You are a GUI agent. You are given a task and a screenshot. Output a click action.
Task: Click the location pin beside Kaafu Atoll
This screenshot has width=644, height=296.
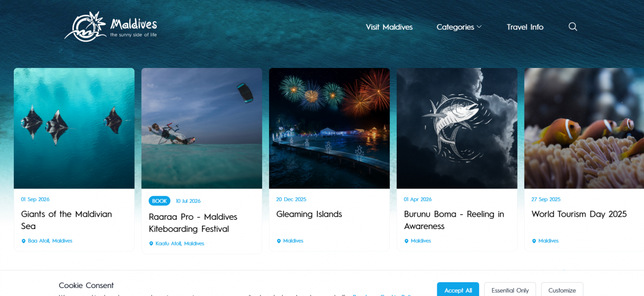(151, 244)
